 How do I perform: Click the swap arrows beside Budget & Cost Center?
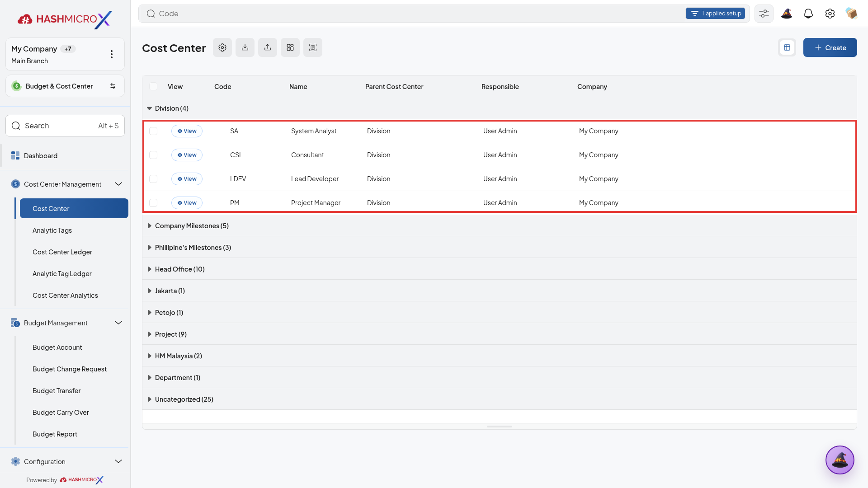113,86
